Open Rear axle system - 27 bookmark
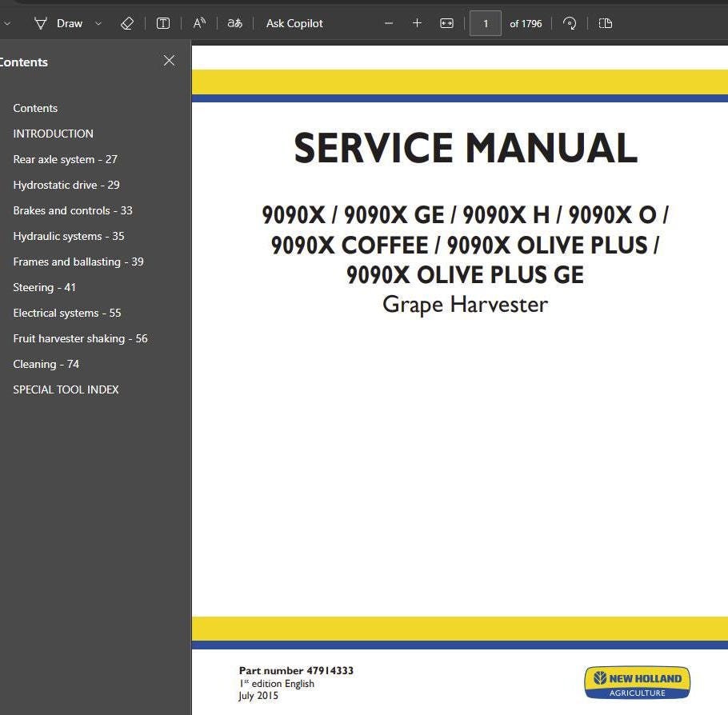The height and width of the screenshot is (715, 728). coord(65,159)
